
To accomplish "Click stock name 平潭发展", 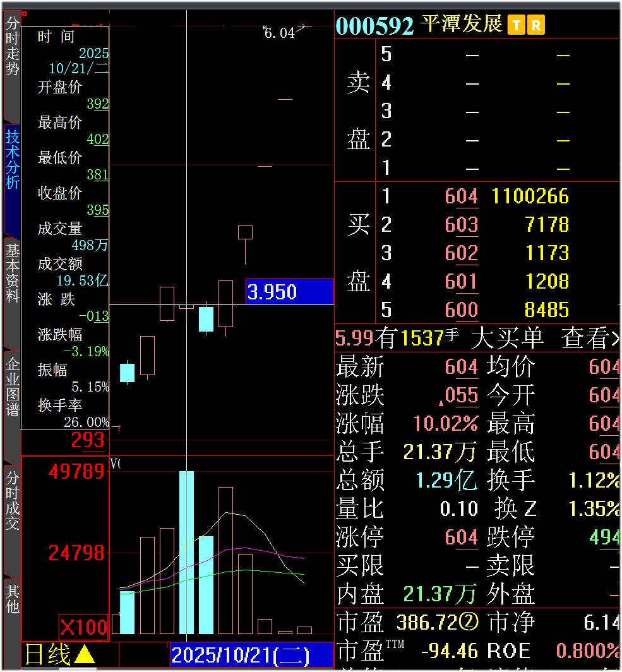I will point(461,24).
